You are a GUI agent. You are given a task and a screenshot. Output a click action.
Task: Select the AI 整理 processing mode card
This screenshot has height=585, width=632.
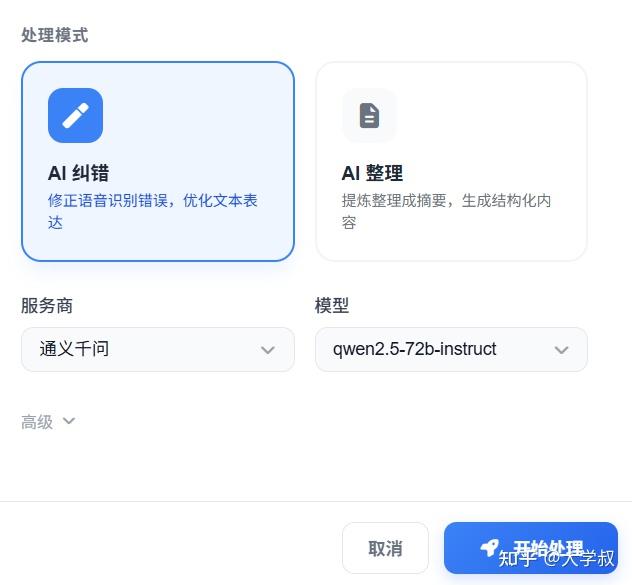(451, 161)
